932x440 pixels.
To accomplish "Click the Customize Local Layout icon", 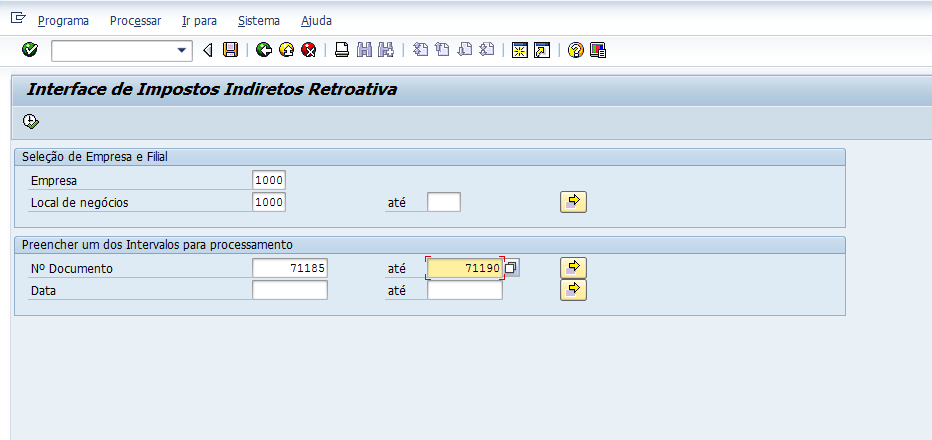I will click(x=598, y=50).
